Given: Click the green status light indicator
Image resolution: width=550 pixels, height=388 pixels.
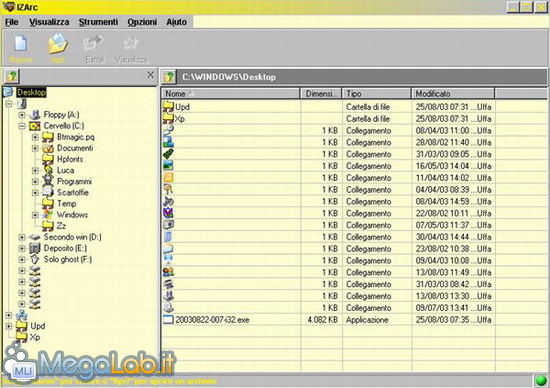Looking at the screenshot, I should tap(541, 380).
